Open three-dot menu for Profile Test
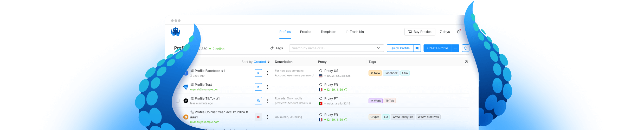This screenshot has width=644, height=130. pos(267,87)
